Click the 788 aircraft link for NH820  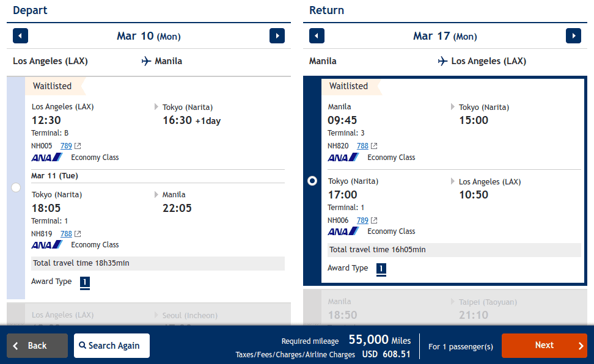tap(362, 146)
